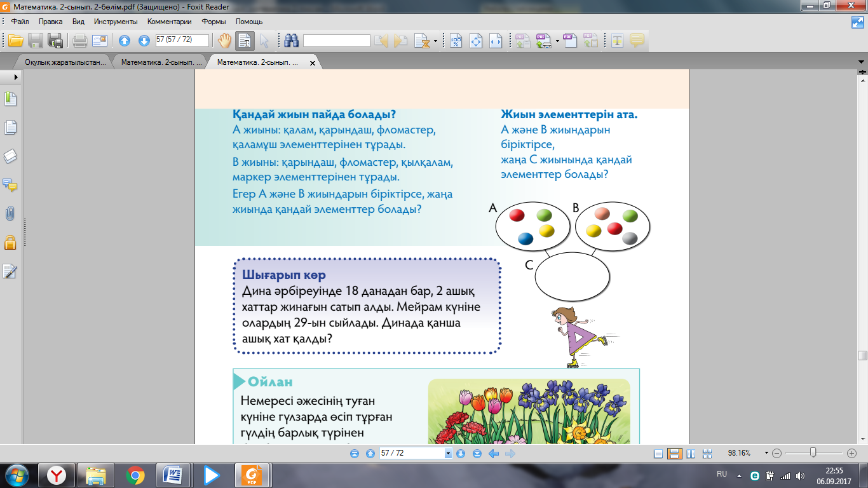Click the vertical scrollbar thumb

[862, 355]
